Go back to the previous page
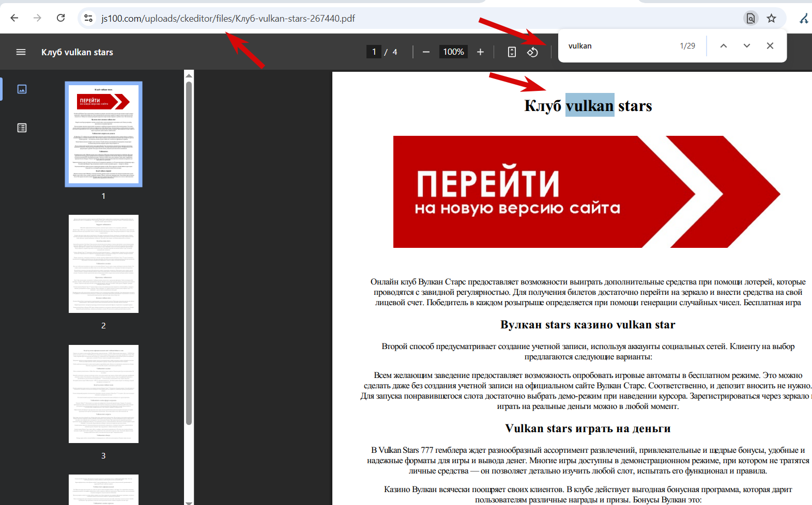The height and width of the screenshot is (505, 812). click(14, 18)
